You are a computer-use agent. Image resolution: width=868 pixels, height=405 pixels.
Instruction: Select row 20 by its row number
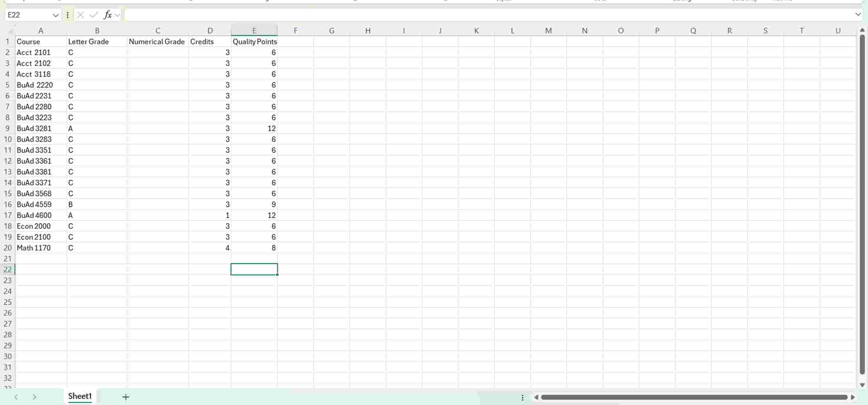pos(7,248)
